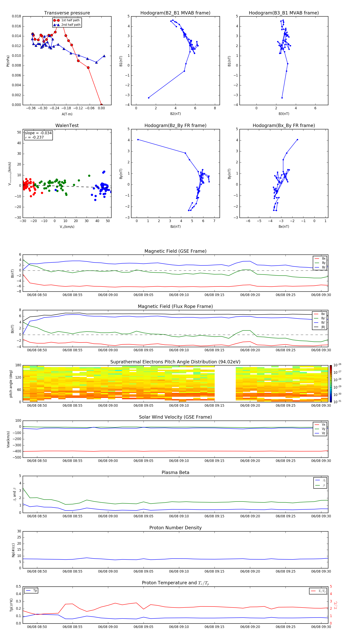Select 'βp' entry in Plasma Beta legend
This screenshot has width=351, height=644.
[x=320, y=480]
